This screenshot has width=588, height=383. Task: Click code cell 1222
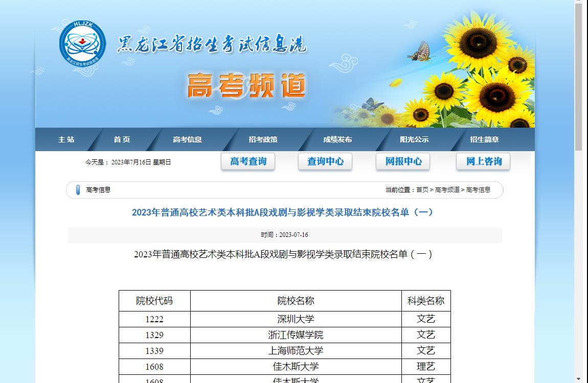(154, 319)
